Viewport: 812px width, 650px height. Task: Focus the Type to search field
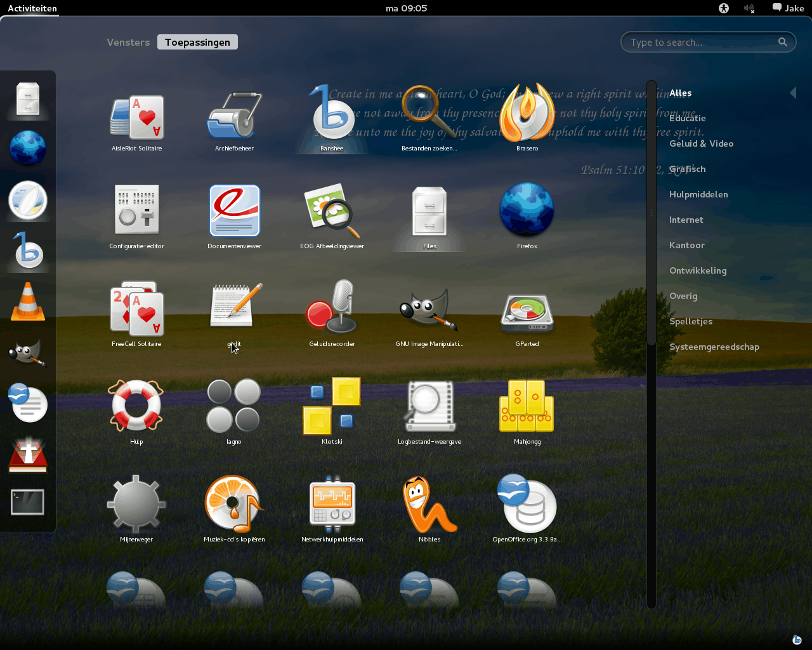[x=708, y=43]
